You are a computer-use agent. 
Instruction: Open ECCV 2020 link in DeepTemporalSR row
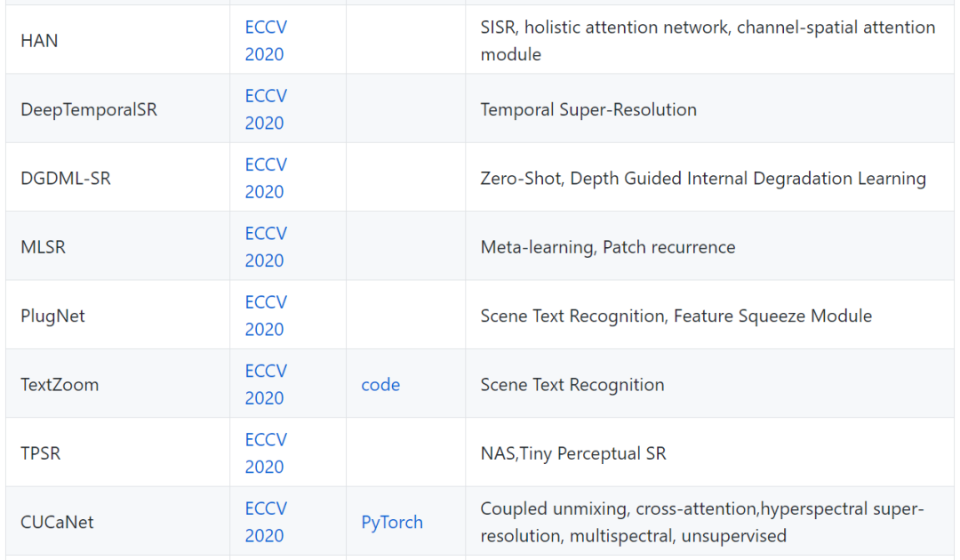(266, 108)
